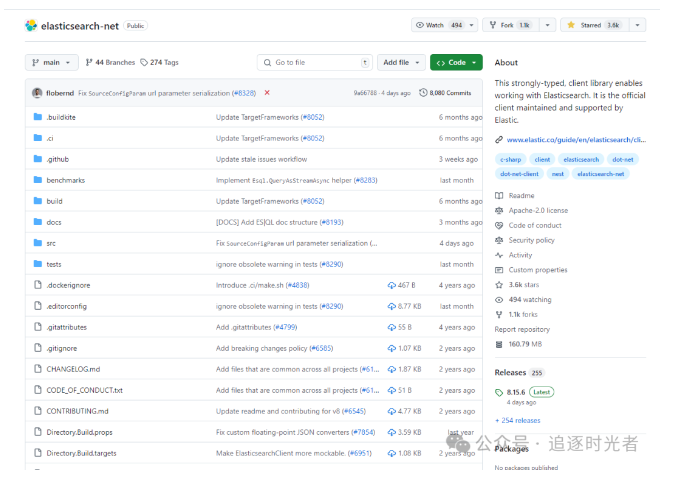This screenshot has height=481, width=689.
Task: Click the Custom properties icon
Action: (499, 270)
